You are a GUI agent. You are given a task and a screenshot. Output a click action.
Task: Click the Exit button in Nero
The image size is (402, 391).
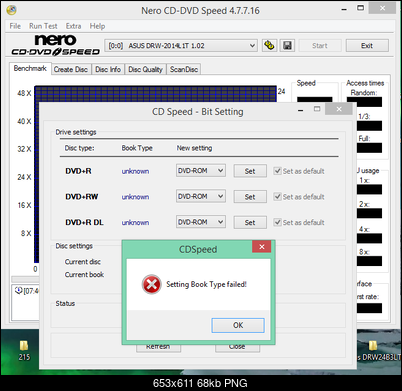[367, 46]
